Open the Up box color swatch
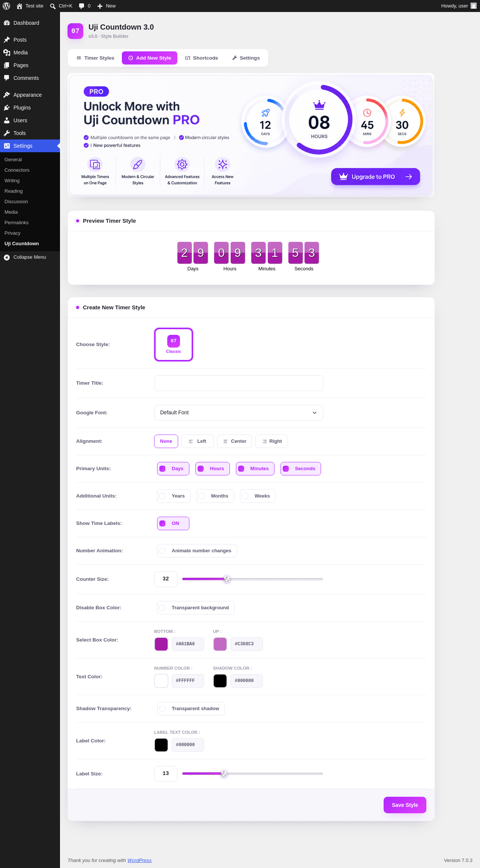480x868 pixels. point(220,644)
